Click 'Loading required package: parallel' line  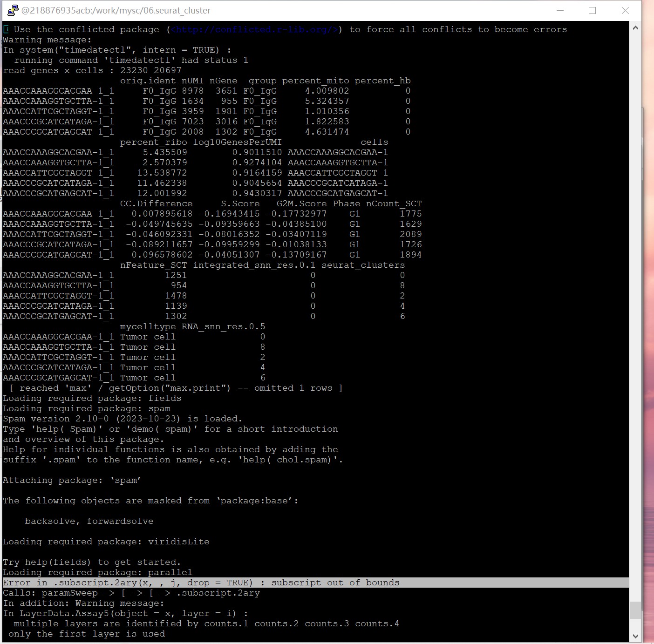coord(97,572)
